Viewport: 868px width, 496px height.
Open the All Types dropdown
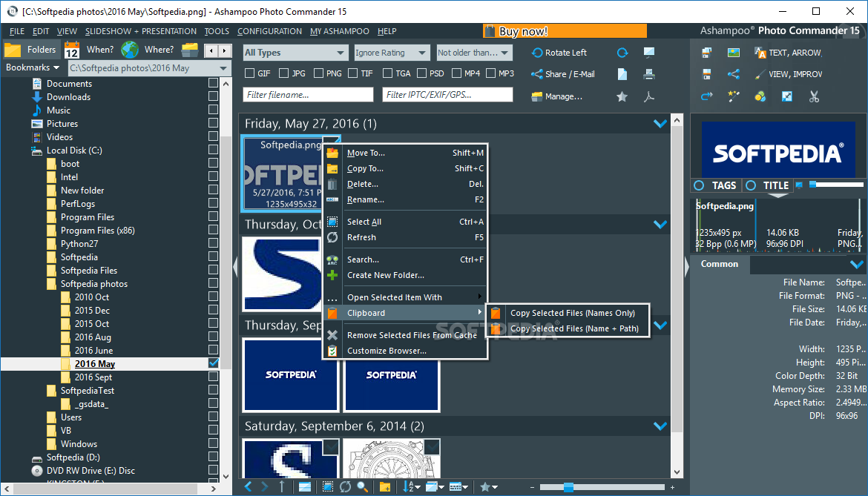[295, 53]
